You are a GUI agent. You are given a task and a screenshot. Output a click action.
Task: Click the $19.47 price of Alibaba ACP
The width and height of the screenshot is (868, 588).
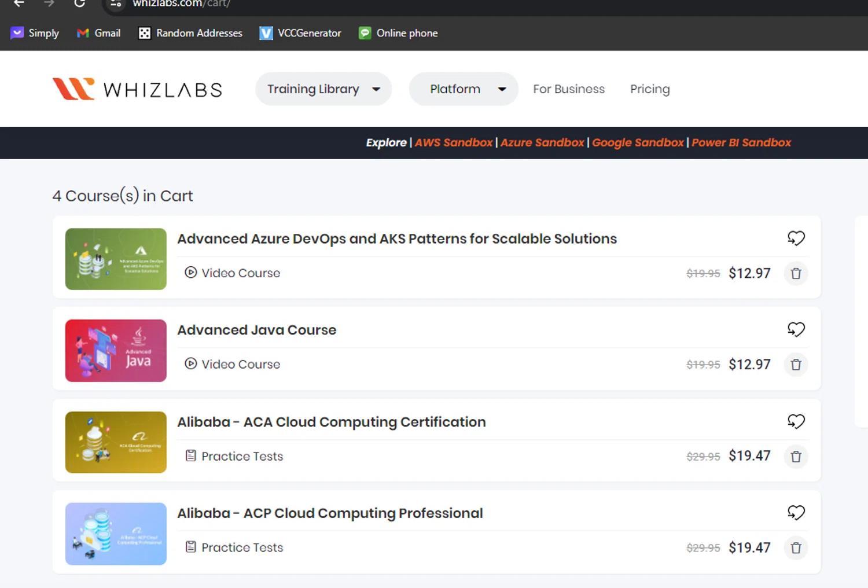[749, 547]
